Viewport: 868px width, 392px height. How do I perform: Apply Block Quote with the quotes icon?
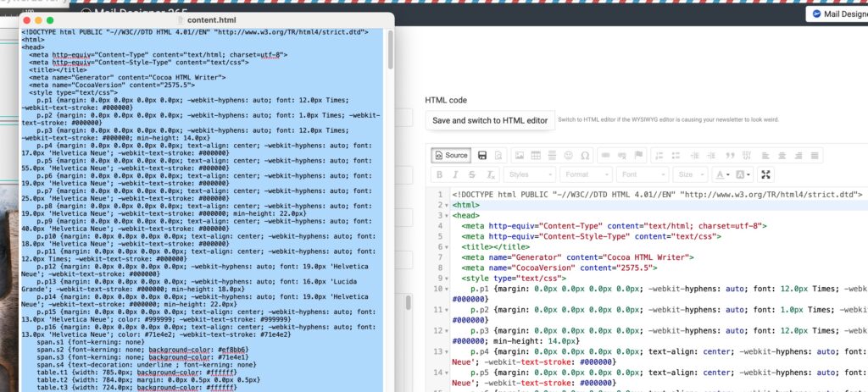(x=730, y=156)
